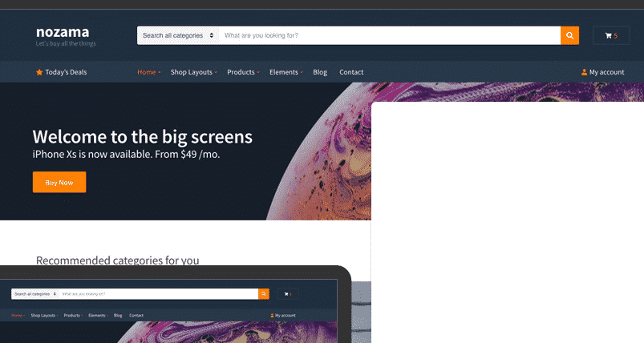The height and width of the screenshot is (343, 644).
Task: Click the Buy Now button
Action: [x=59, y=182]
